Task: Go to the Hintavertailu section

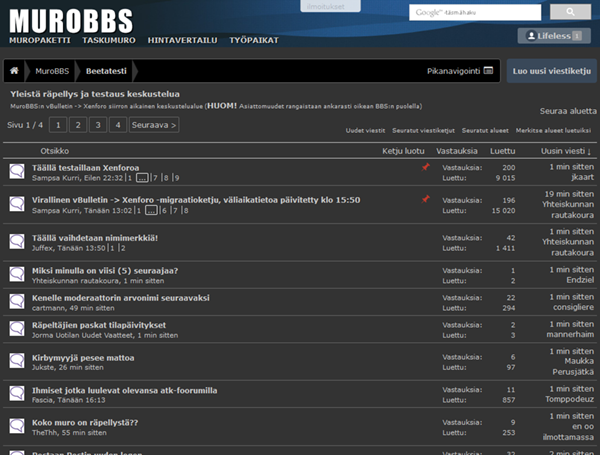Action: point(182,40)
